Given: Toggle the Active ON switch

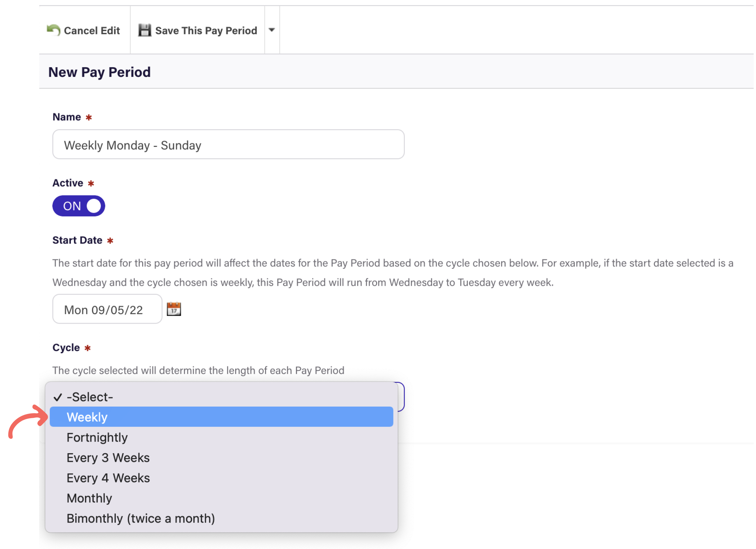Looking at the screenshot, I should point(79,206).
